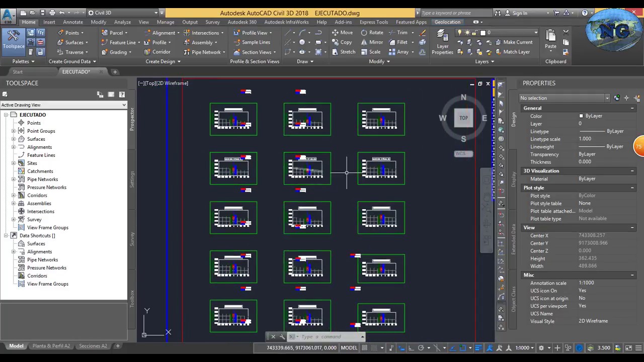
Task: Collapse the General properties section
Action: [632, 108]
